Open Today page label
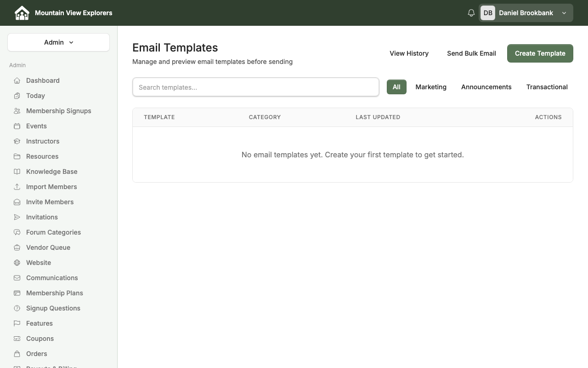The width and height of the screenshot is (588, 368). (35, 96)
